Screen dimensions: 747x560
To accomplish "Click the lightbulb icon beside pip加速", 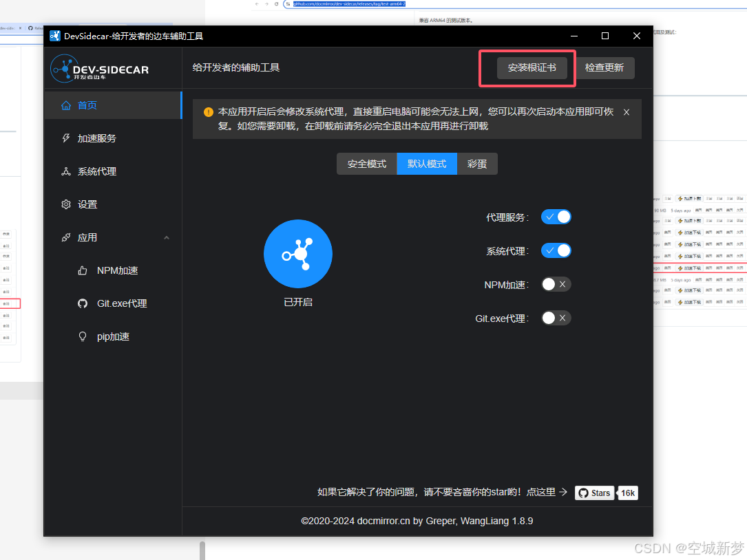I will coord(83,336).
